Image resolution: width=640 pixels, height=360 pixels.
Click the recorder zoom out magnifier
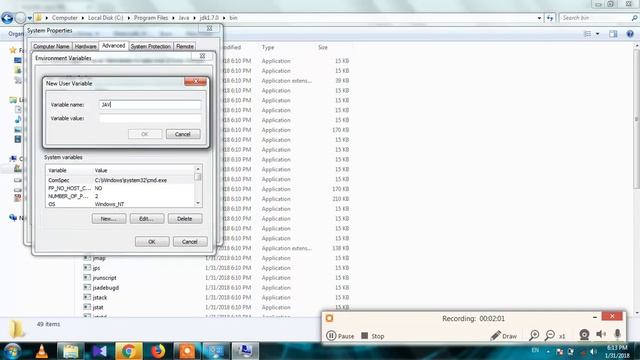pyautogui.click(x=550, y=336)
